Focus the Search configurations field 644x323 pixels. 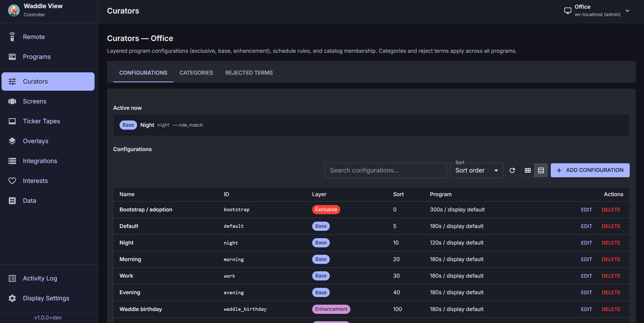coord(386,170)
